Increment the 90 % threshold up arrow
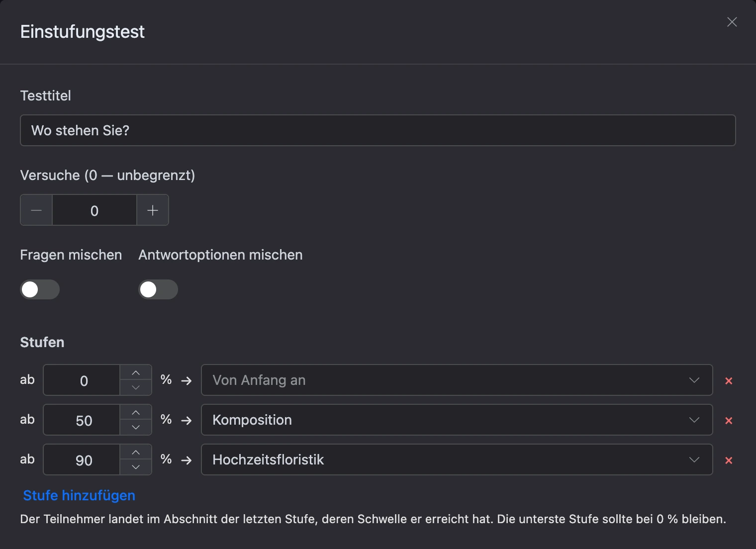 tap(136, 453)
